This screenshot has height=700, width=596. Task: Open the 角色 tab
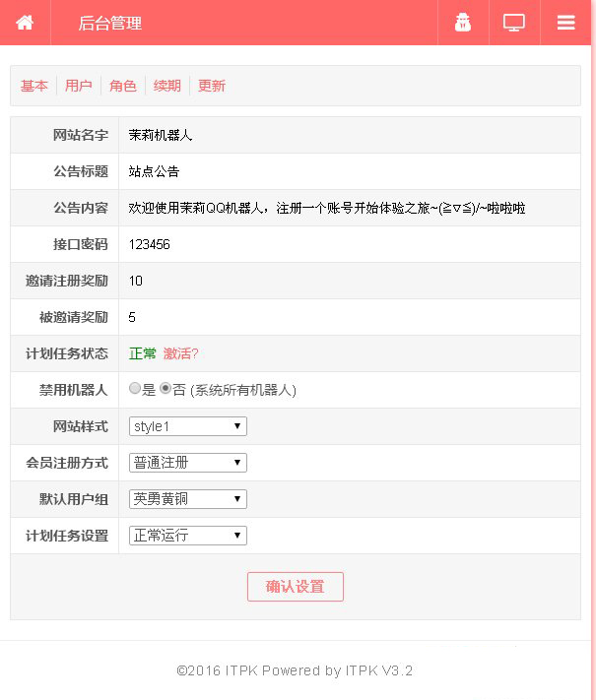coord(122,86)
